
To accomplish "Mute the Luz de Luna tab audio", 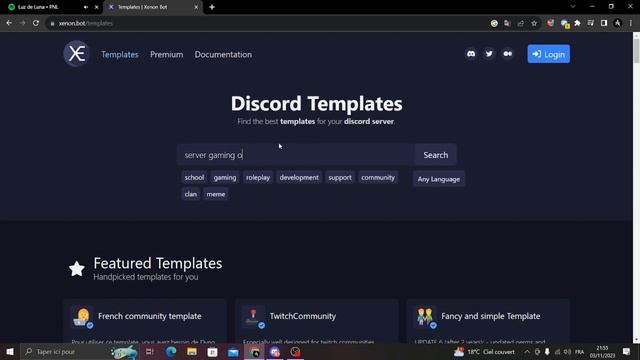I will (x=86, y=7).
